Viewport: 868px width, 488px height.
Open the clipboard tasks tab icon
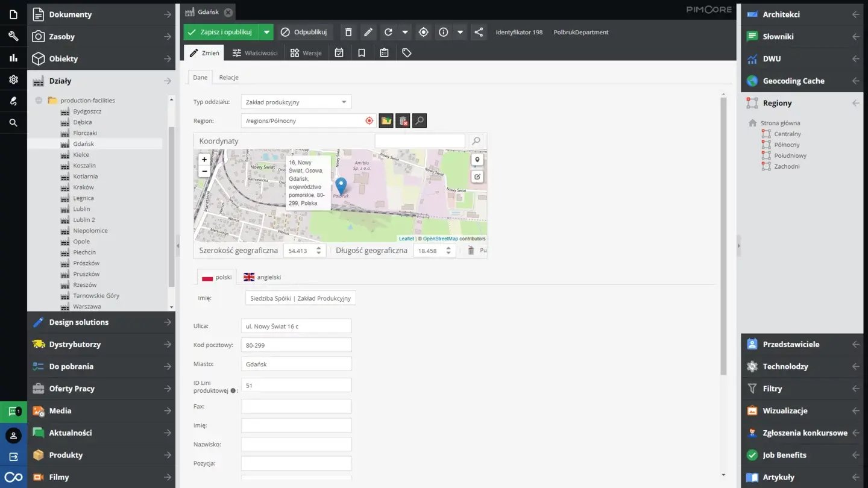tap(384, 53)
